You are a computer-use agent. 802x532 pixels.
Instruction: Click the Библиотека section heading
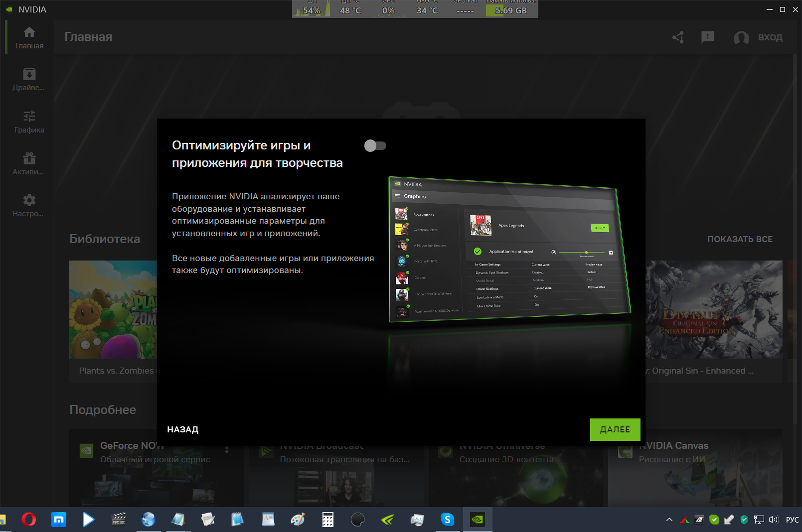pyautogui.click(x=105, y=239)
